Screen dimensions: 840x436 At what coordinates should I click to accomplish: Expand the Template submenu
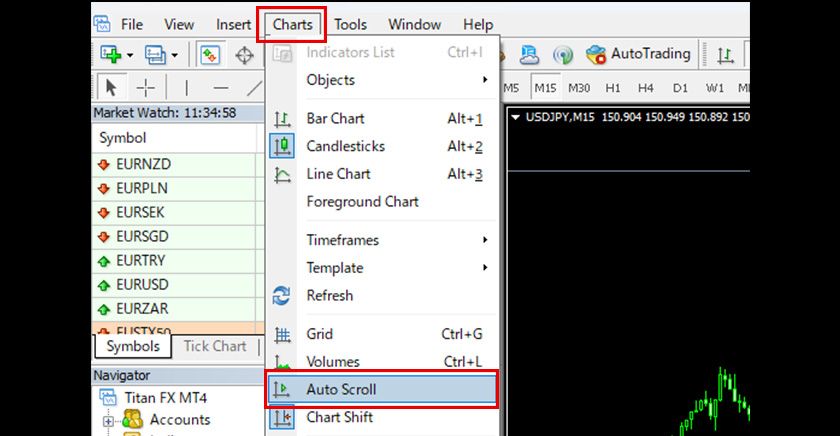click(x=335, y=268)
